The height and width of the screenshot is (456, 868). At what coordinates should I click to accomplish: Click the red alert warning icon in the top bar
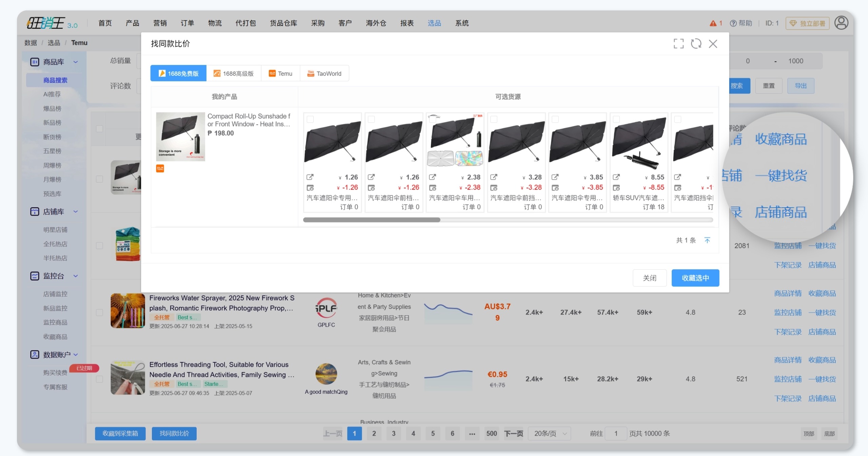point(713,23)
